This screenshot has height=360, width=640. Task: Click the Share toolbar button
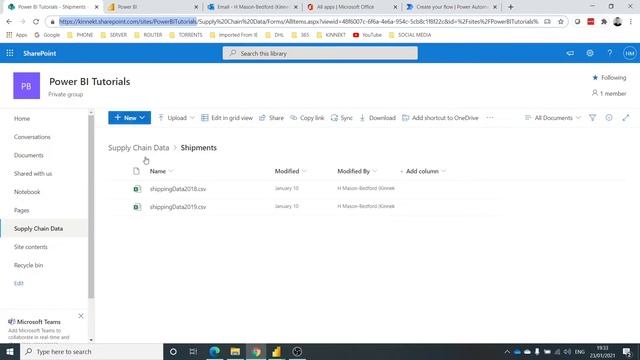click(x=271, y=118)
